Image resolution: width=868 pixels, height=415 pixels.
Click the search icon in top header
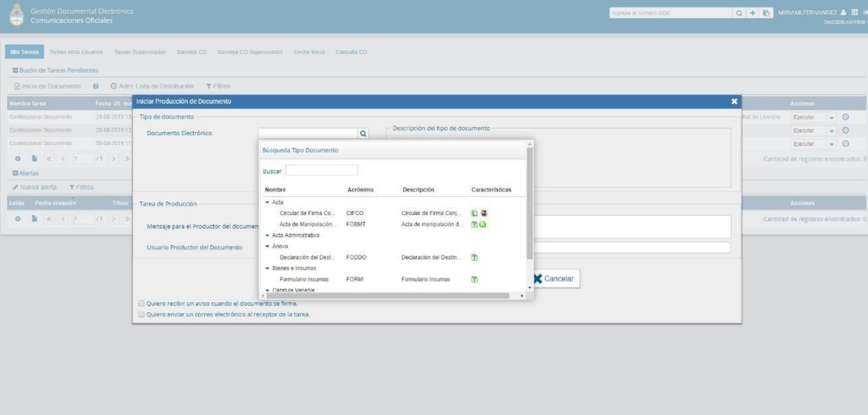tap(739, 13)
